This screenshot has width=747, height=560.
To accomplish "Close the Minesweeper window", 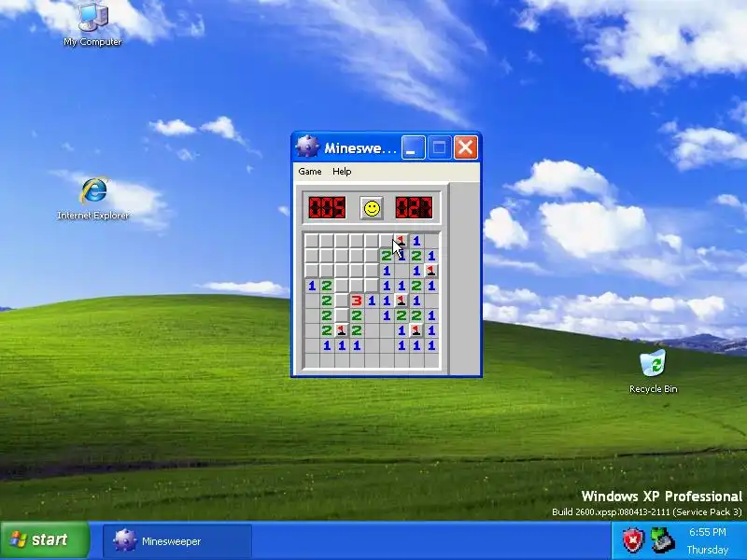I will [x=465, y=147].
